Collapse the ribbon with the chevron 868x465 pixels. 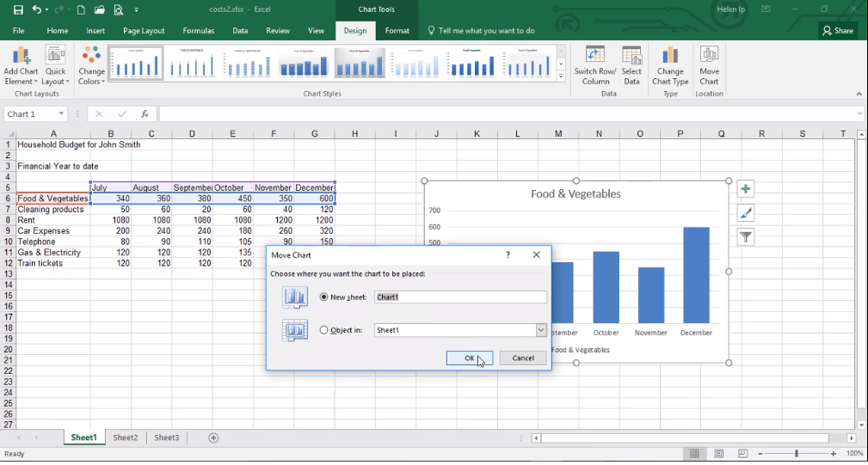click(x=859, y=94)
